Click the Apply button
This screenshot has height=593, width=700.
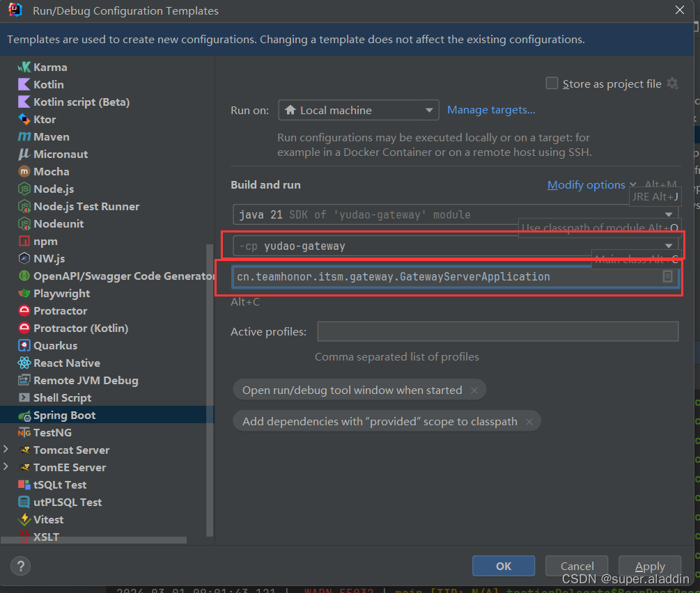tap(650, 566)
